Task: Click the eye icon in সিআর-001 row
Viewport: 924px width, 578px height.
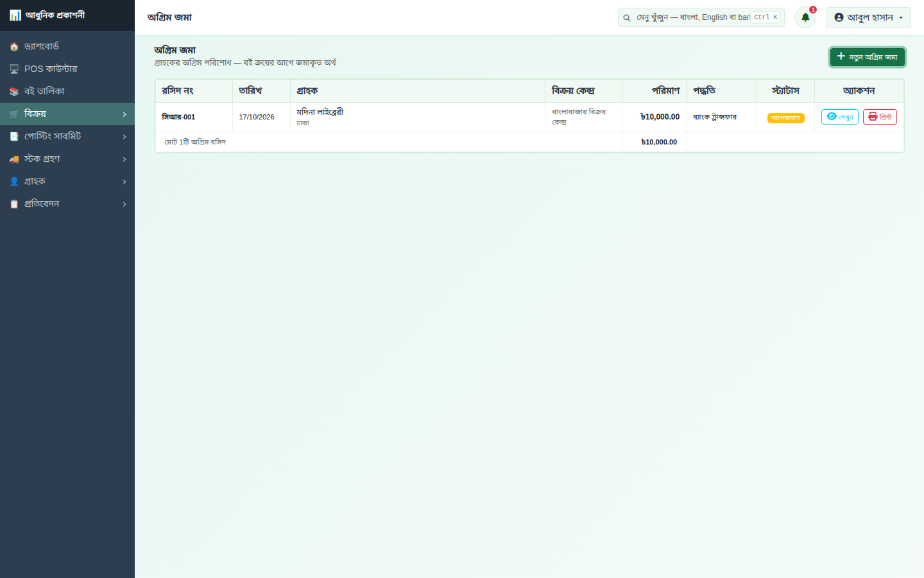Action: pyautogui.click(x=832, y=116)
